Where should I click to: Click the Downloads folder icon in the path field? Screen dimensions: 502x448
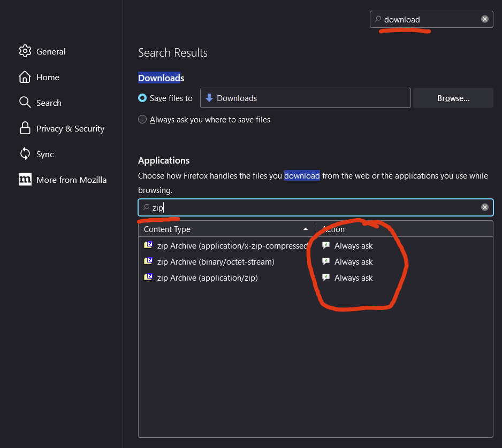point(209,98)
